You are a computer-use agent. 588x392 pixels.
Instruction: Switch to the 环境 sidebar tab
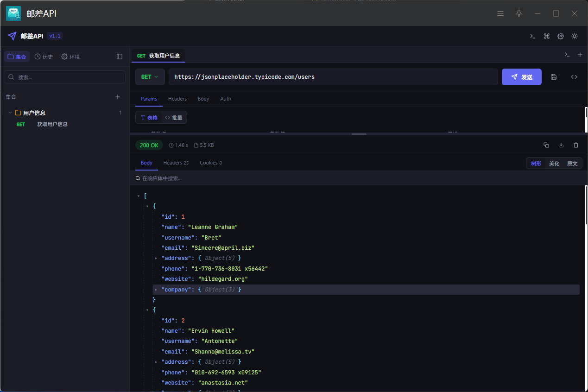(x=70, y=57)
